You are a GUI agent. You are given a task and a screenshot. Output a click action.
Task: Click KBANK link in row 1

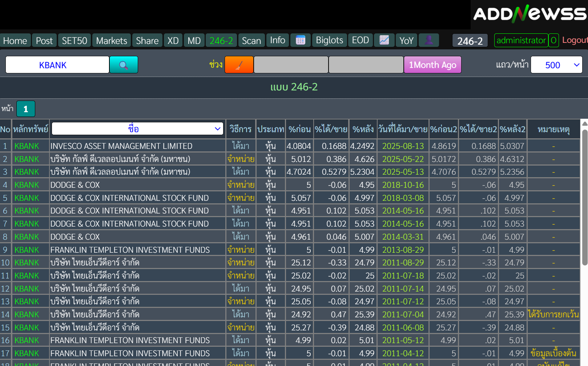click(27, 146)
